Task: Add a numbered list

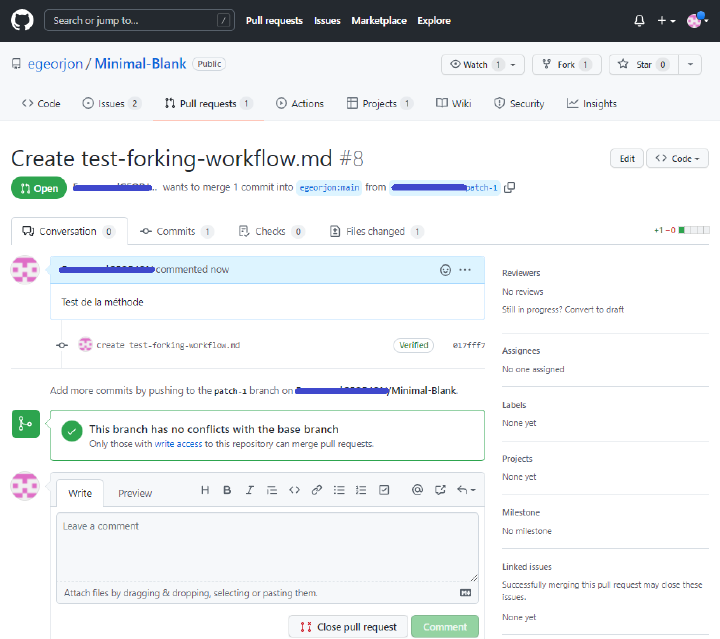Action: [x=361, y=490]
